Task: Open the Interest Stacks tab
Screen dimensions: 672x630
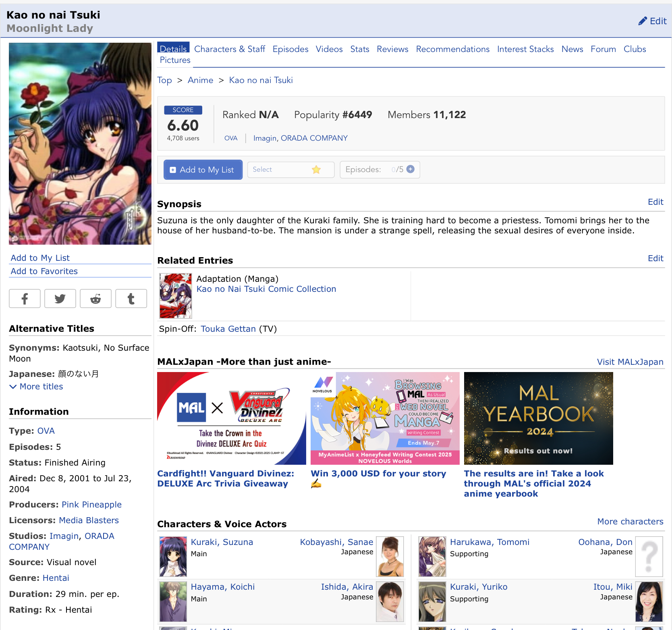Action: (525, 49)
